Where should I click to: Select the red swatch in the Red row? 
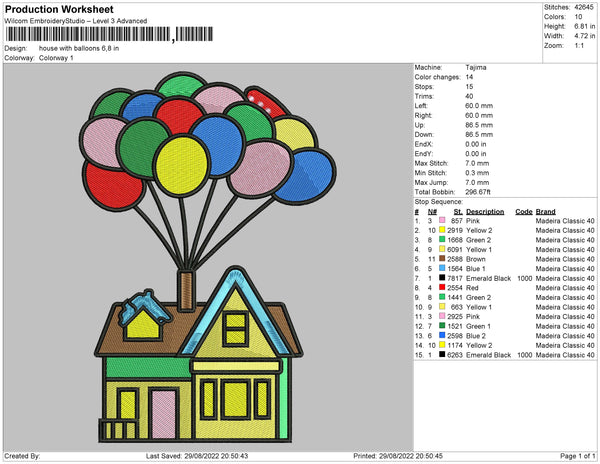coord(442,287)
